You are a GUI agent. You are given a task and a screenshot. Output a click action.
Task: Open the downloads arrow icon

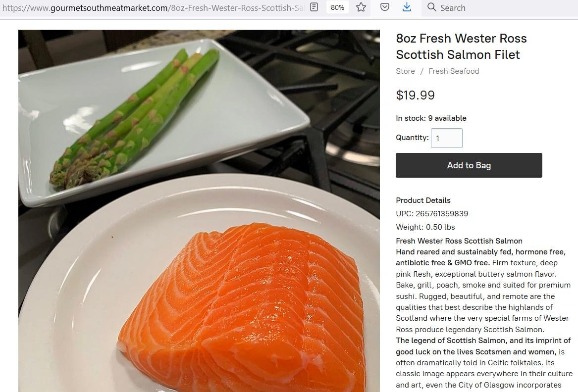coord(407,7)
